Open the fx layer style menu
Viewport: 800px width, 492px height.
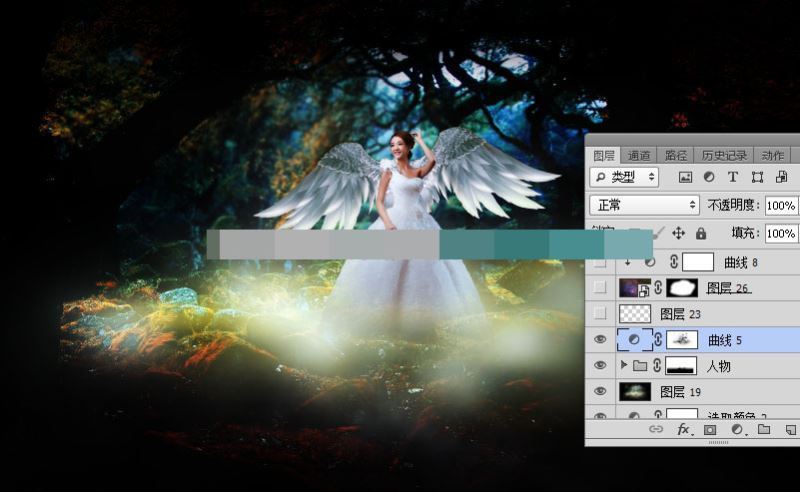[684, 430]
